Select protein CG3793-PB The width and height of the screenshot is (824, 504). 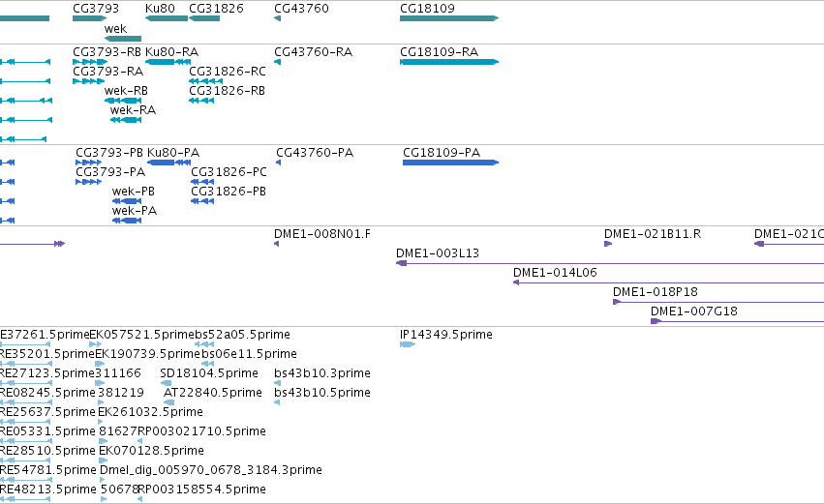[109, 153]
